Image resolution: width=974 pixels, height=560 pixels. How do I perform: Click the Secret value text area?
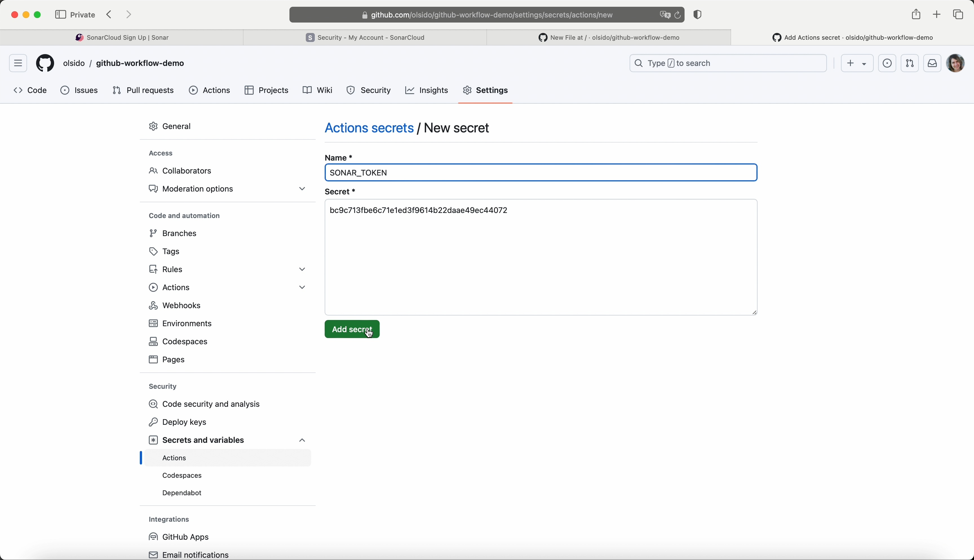(541, 261)
